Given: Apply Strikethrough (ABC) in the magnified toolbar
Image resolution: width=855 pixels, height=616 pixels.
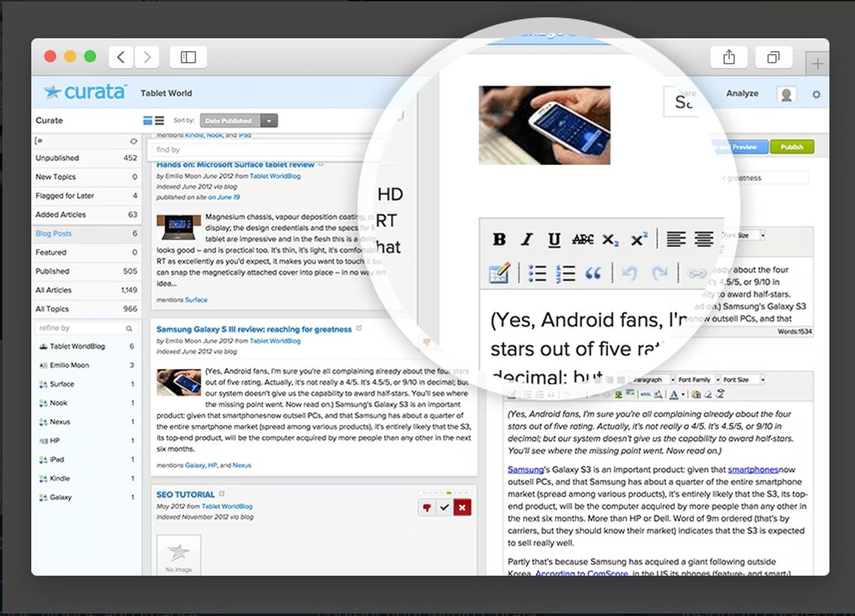Looking at the screenshot, I should 582,239.
